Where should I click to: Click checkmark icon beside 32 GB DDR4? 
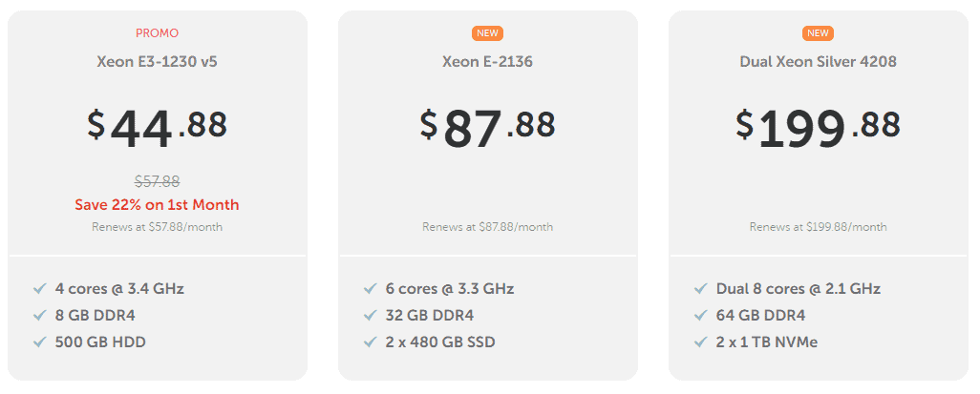tap(371, 316)
